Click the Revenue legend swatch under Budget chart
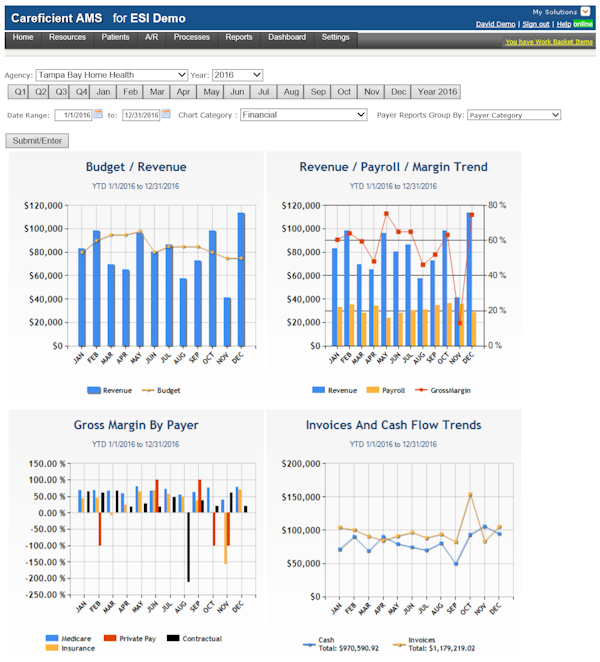Image resolution: width=600 pixels, height=662 pixels. pyautogui.click(x=94, y=390)
